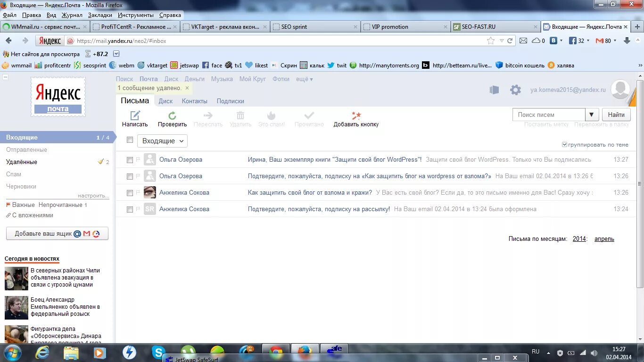Viewport: 644px width, 362px height.
Task: Click the Проверить refresh icon
Action: point(173,115)
